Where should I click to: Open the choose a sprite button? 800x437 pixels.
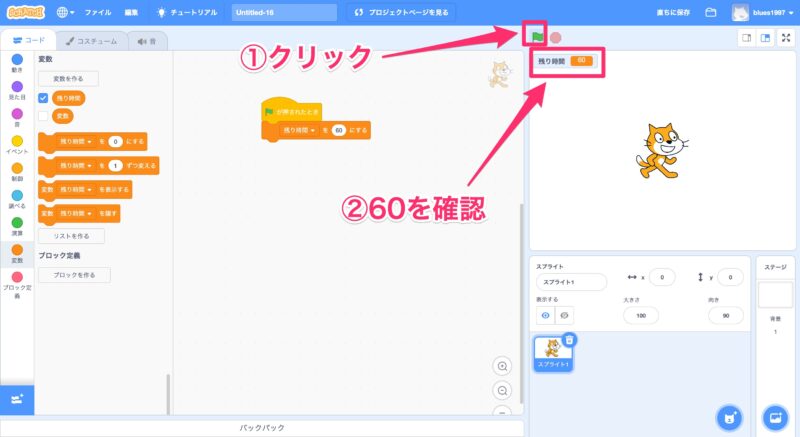tap(731, 417)
